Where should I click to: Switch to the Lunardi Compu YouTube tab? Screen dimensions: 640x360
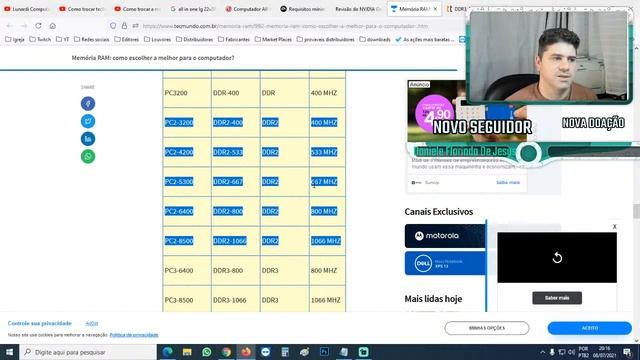[x=27, y=9]
